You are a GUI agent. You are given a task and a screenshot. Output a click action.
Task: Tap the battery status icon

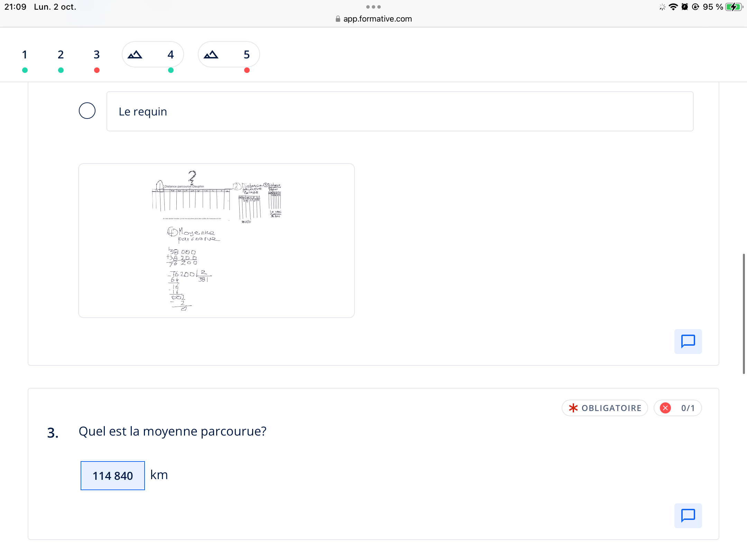point(733,7)
